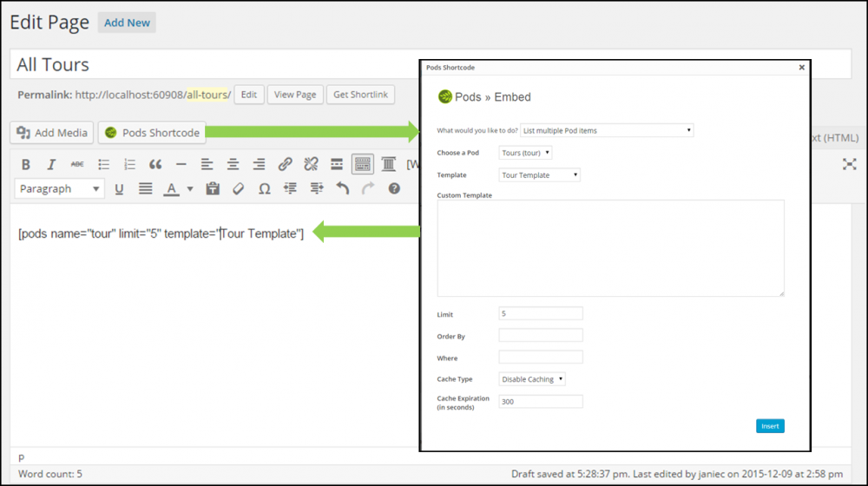Viewport: 868px width, 486px height.
Task: Click the insert link icon
Action: coord(285,164)
